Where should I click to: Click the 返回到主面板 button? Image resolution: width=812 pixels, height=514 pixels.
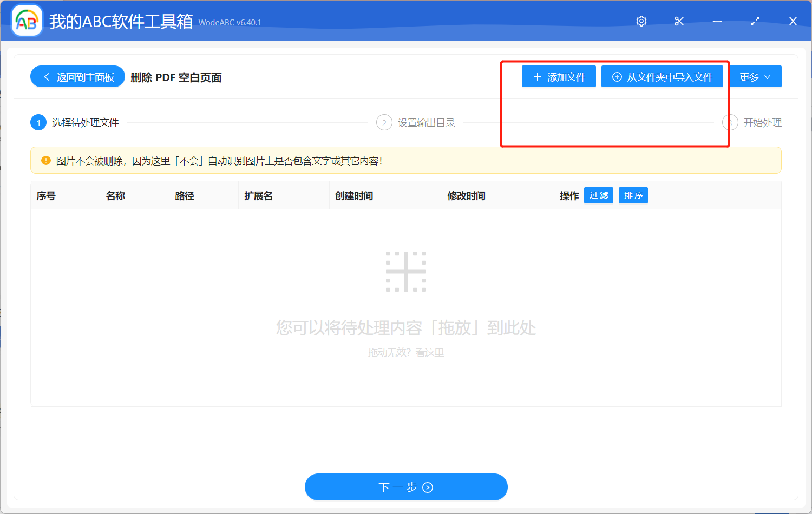[77, 76]
